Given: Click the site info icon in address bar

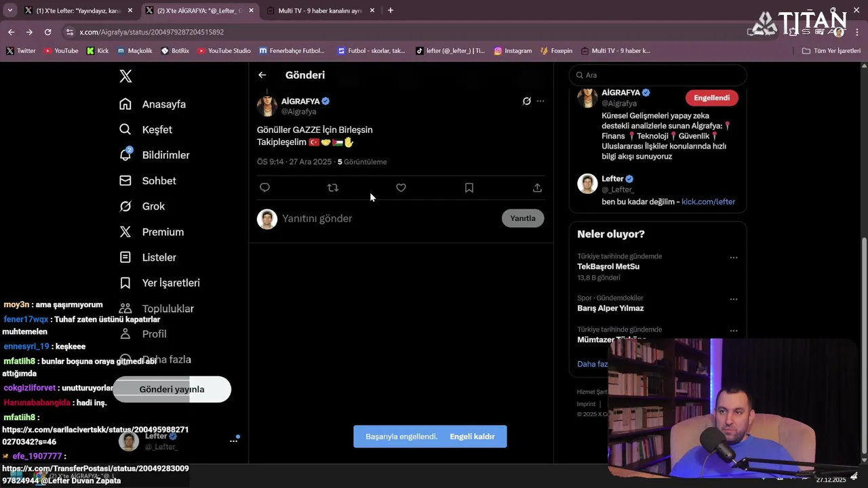Looking at the screenshot, I should (x=69, y=32).
